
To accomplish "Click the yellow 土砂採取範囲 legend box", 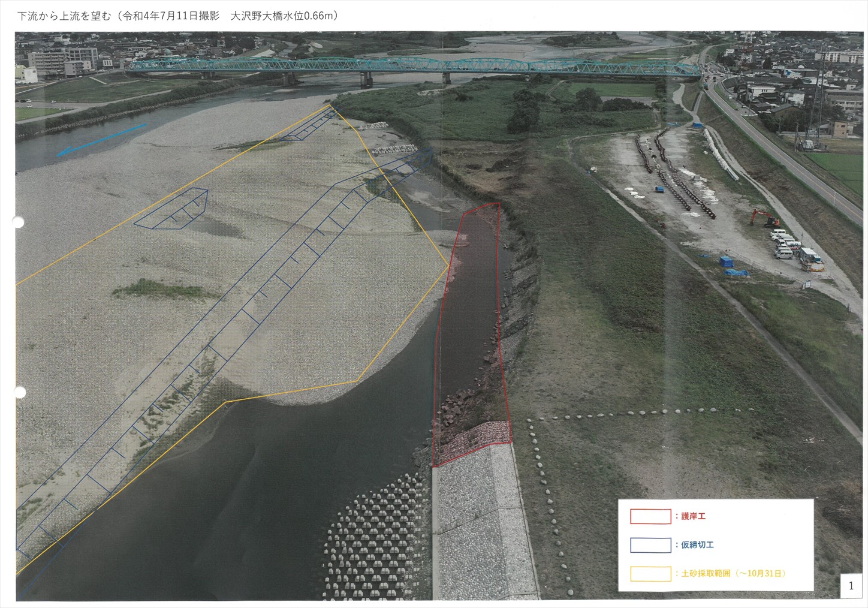I will [650, 574].
